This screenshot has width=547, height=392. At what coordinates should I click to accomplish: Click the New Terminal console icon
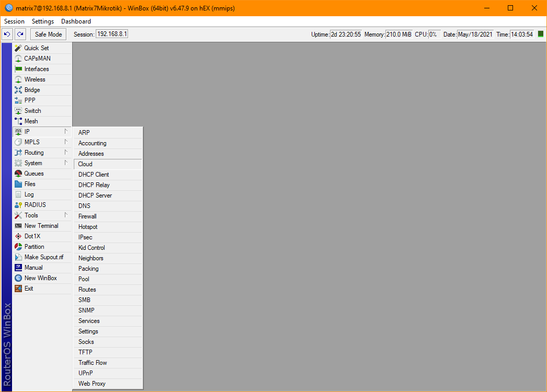pyautogui.click(x=18, y=226)
